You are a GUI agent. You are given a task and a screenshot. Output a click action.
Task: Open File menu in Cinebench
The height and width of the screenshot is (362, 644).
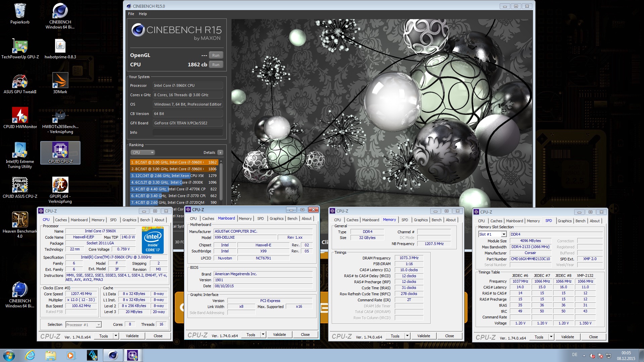click(131, 14)
